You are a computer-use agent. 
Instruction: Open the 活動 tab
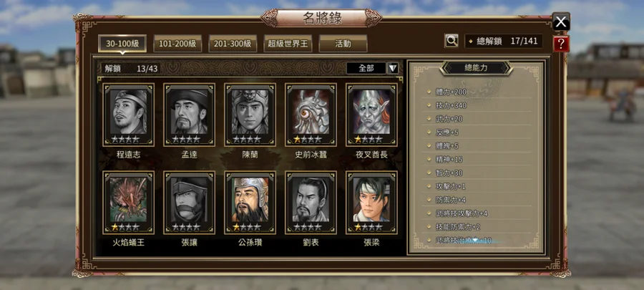point(343,44)
